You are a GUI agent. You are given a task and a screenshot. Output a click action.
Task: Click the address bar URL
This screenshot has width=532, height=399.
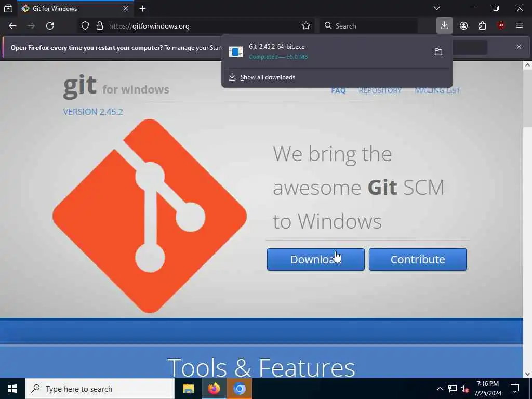coord(149,26)
